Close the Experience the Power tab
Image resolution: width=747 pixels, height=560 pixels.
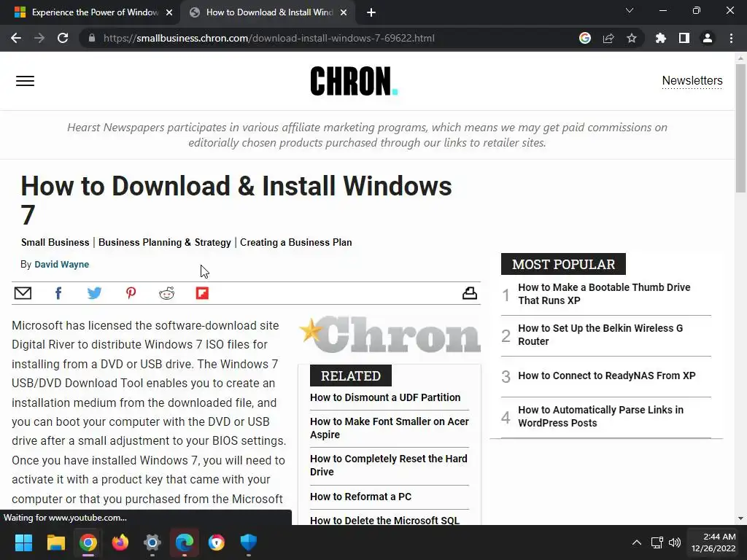click(x=169, y=12)
